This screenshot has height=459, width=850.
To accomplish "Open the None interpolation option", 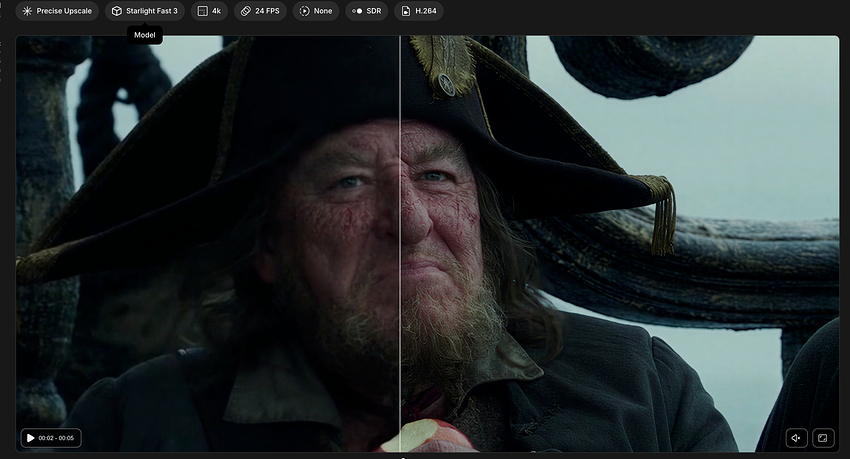I will tap(316, 11).
